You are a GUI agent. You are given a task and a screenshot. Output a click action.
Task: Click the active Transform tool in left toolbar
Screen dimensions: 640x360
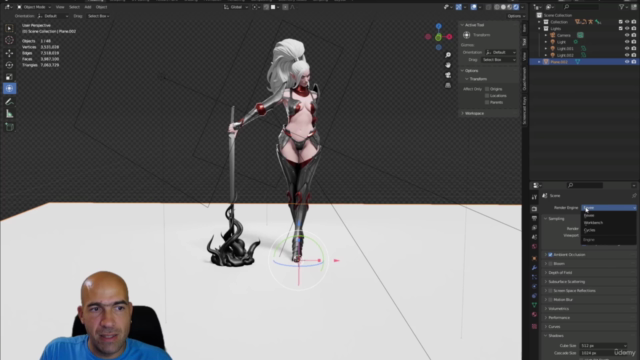click(x=9, y=89)
